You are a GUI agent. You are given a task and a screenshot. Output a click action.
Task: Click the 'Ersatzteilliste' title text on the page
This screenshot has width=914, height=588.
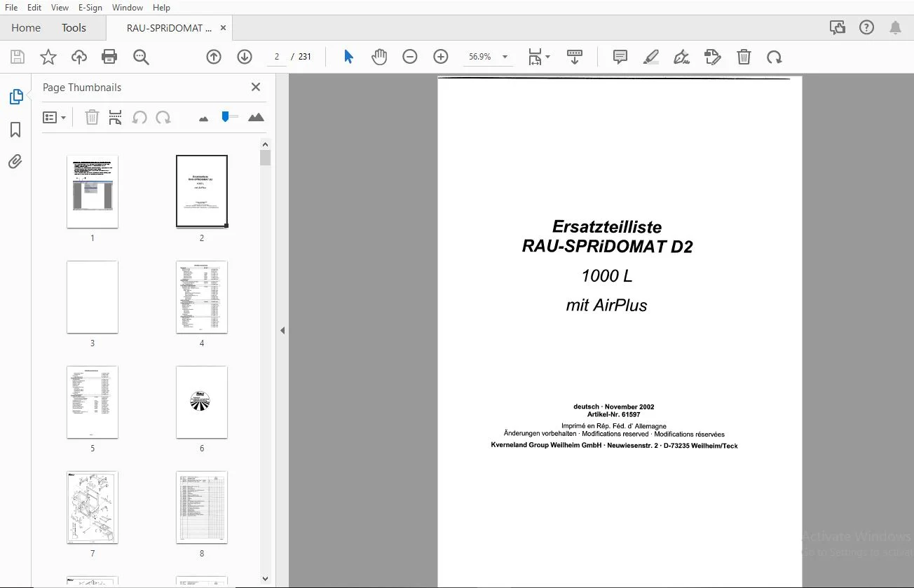[607, 226]
